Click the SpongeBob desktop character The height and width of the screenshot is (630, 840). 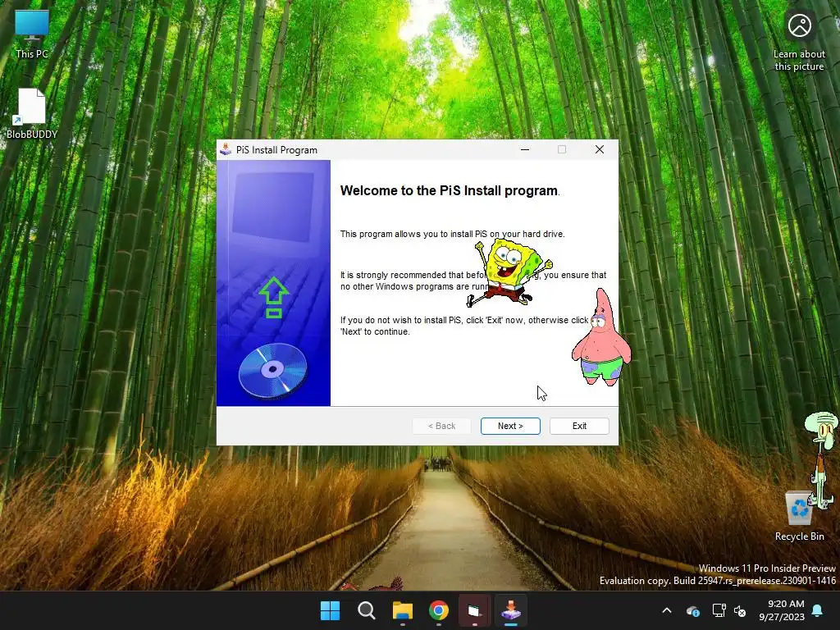point(509,273)
